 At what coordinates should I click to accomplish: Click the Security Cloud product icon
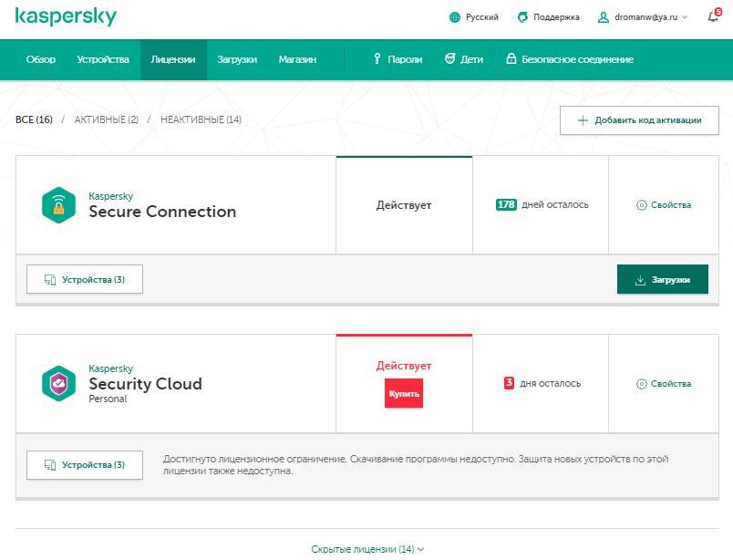[x=58, y=384]
